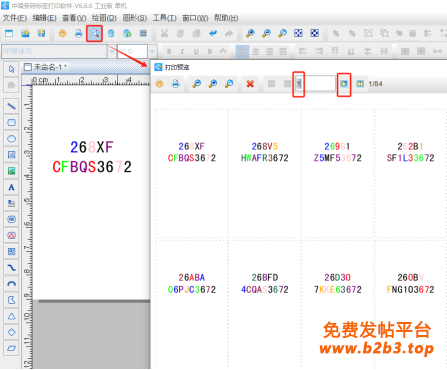Click printer icon in preview window

pyautogui.click(x=176, y=84)
